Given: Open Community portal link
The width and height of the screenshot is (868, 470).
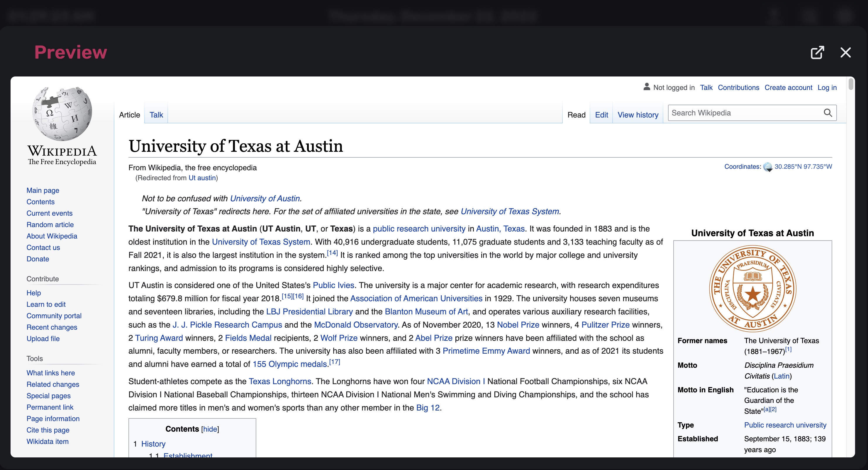Looking at the screenshot, I should point(54,316).
